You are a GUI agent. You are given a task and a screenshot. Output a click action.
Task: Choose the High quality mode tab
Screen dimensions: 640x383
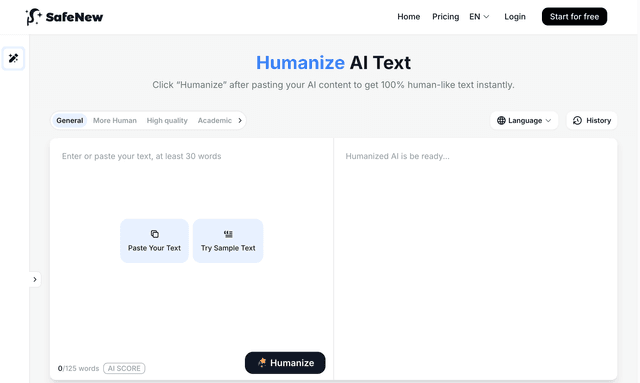(x=167, y=120)
